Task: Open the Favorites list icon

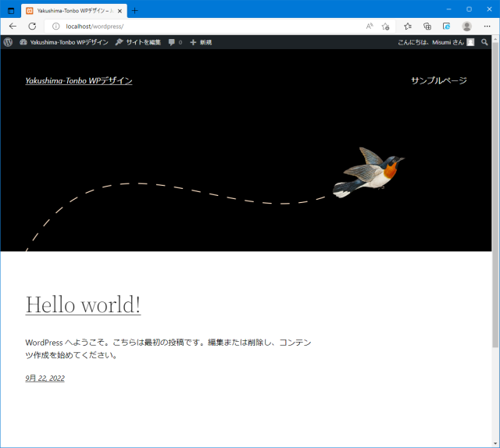Action: pos(408,26)
